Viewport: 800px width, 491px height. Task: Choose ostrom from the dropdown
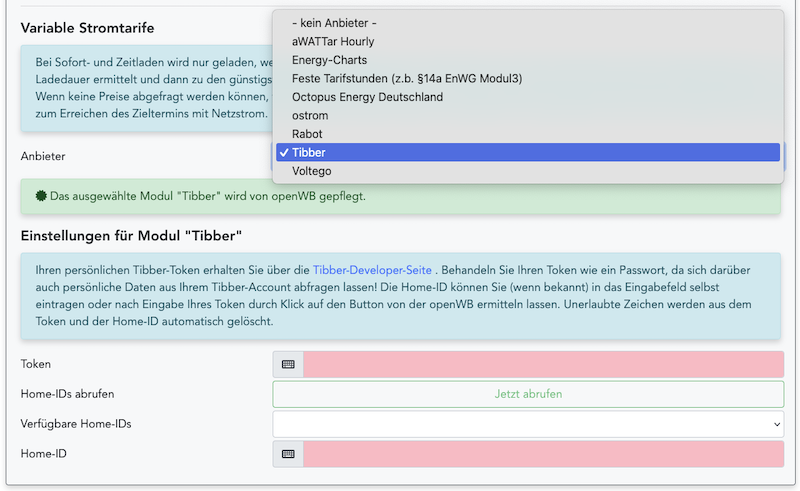(310, 116)
